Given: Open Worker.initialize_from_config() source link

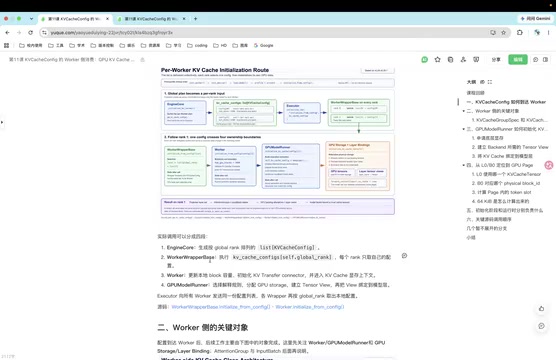Looking at the screenshot, I should 310,307.
